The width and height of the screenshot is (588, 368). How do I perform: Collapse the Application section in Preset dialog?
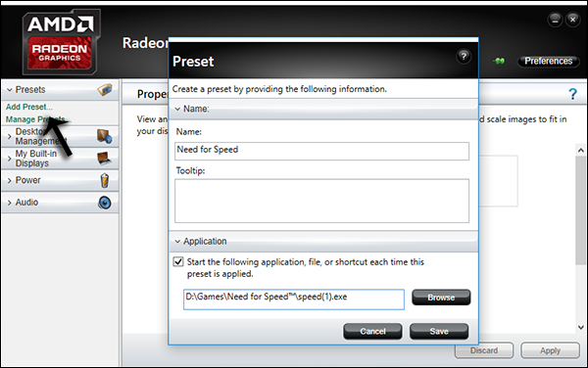click(177, 242)
